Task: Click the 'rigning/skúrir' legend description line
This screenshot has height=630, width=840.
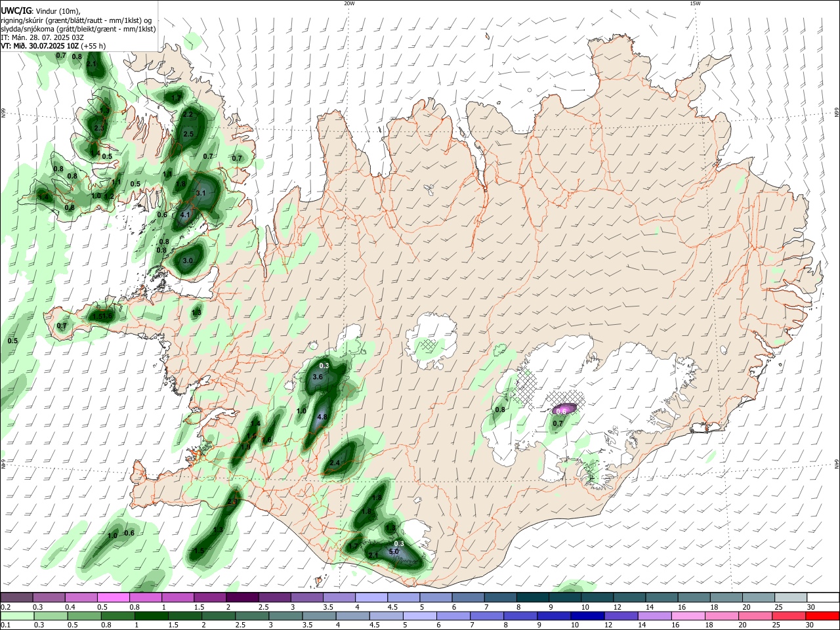Action: 75,20
